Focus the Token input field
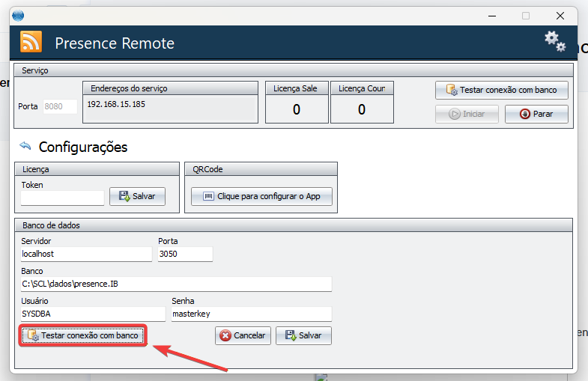Screen dimensions: 588x381 click(x=62, y=198)
